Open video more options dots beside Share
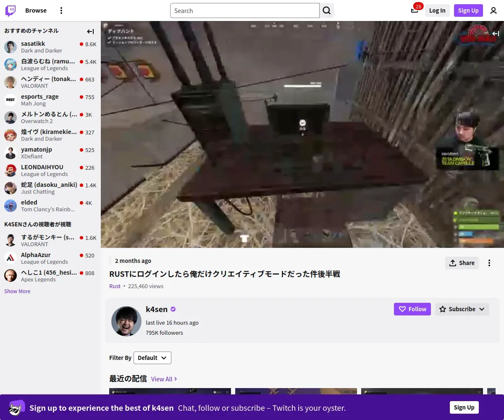 (489, 263)
